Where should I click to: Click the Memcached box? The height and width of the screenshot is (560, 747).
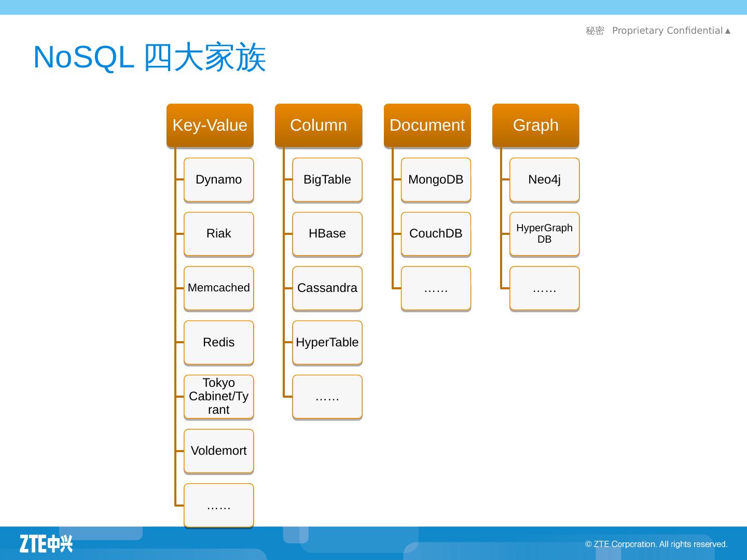219,288
